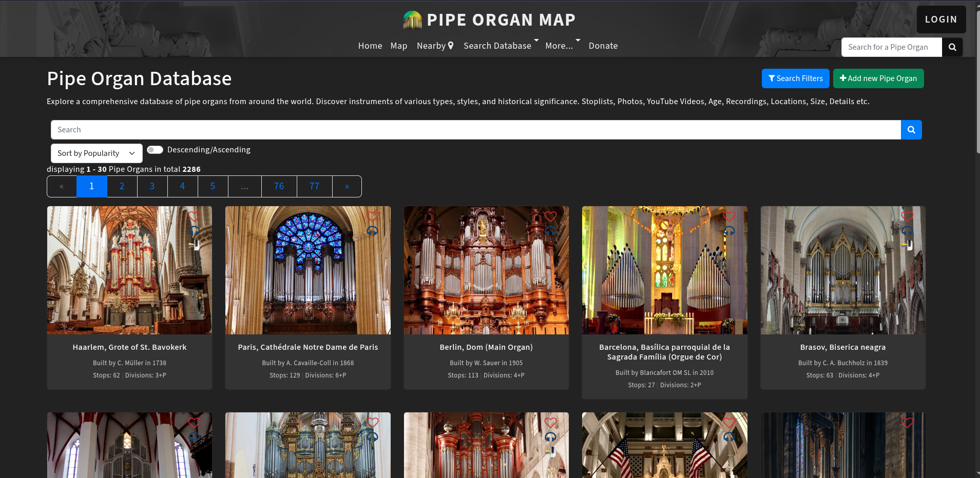Click the next page arrow in pagination
Viewport: 980px width, 478px height.
coord(347,186)
